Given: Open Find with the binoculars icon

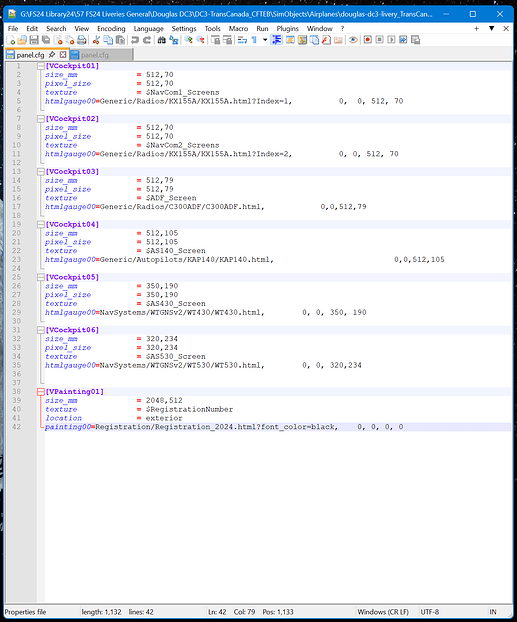Looking at the screenshot, I should coord(161,40).
